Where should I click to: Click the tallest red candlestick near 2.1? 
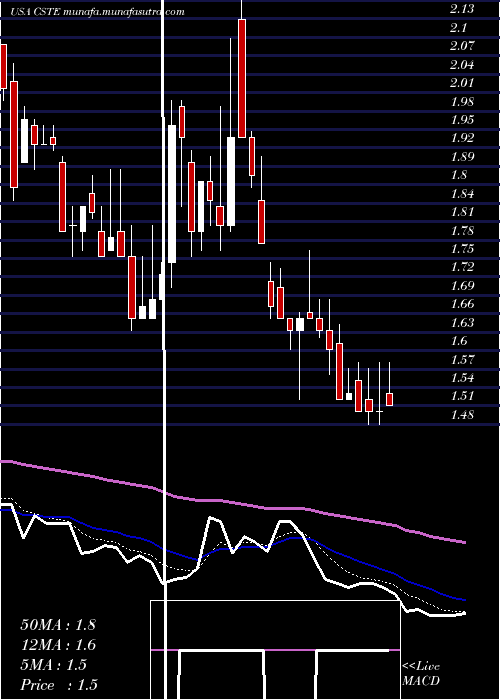[242, 78]
